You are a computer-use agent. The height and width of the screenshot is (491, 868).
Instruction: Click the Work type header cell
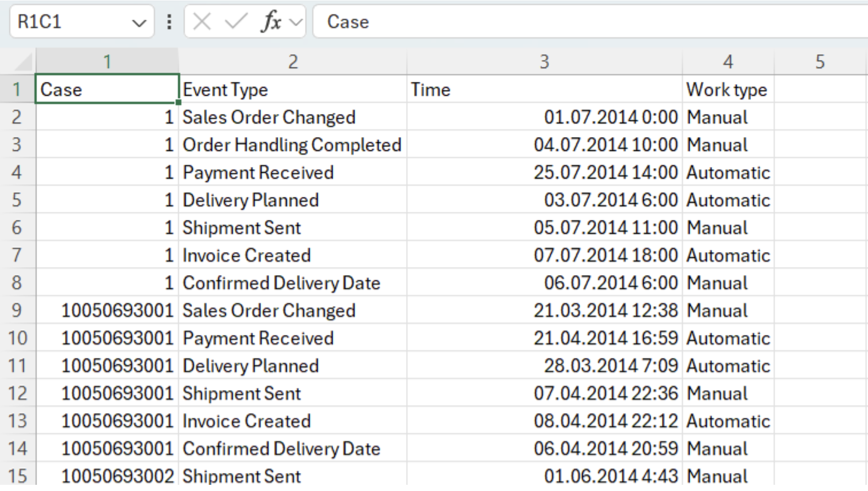pyautogui.click(x=728, y=89)
